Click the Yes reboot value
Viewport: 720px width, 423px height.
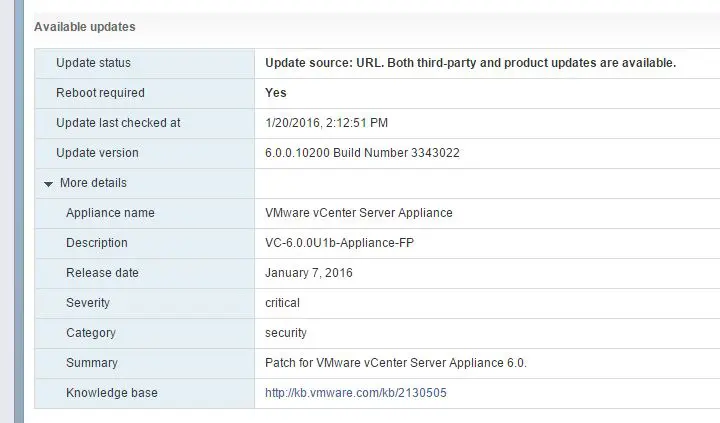[276, 93]
